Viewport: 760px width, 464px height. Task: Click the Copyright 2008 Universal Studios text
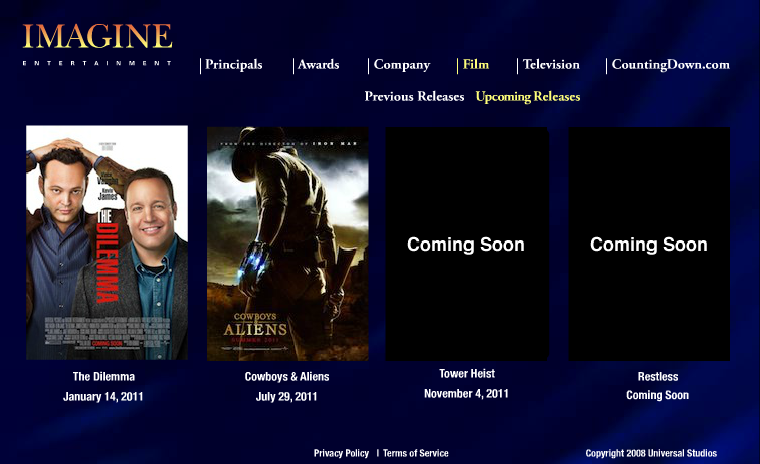click(651, 453)
